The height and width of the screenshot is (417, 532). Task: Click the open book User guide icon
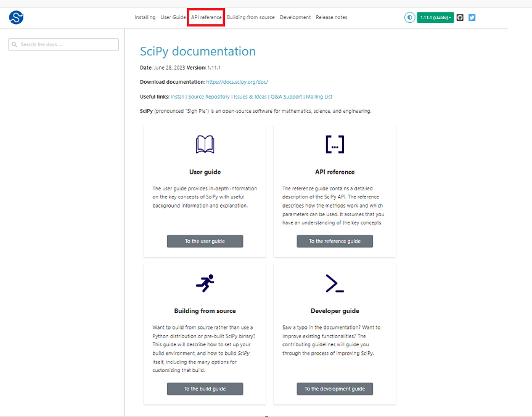(x=205, y=144)
